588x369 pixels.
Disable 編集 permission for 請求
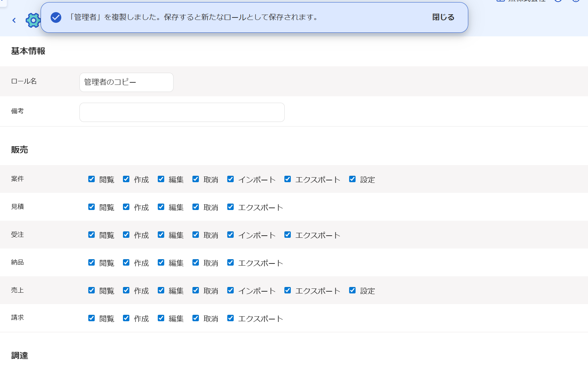[161, 318]
